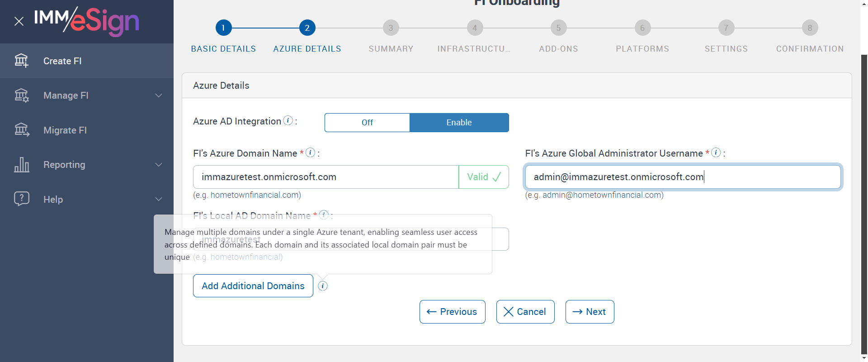Click the page vertical scrollbar

click(864, 204)
